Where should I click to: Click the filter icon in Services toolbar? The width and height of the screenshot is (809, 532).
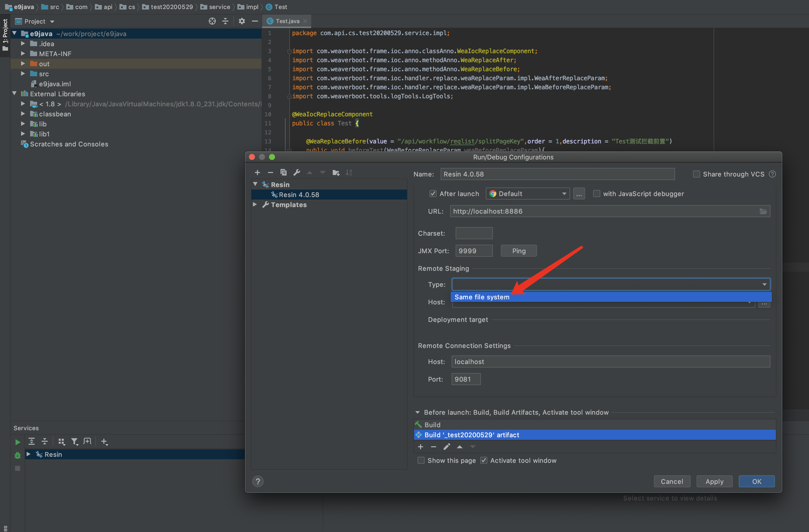[74, 441]
